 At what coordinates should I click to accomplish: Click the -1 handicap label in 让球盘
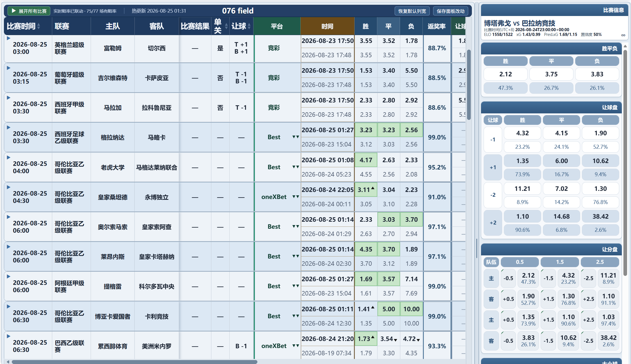tap(493, 139)
